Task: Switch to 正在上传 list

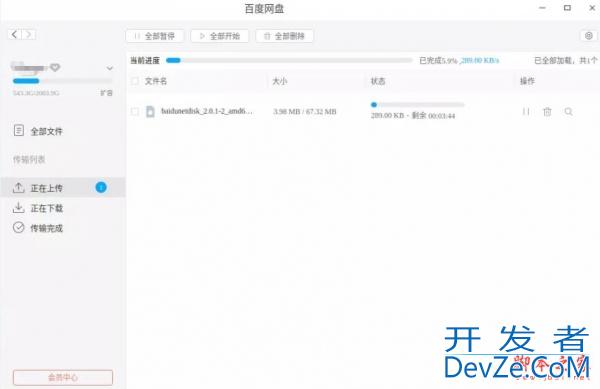Action: 63,188
